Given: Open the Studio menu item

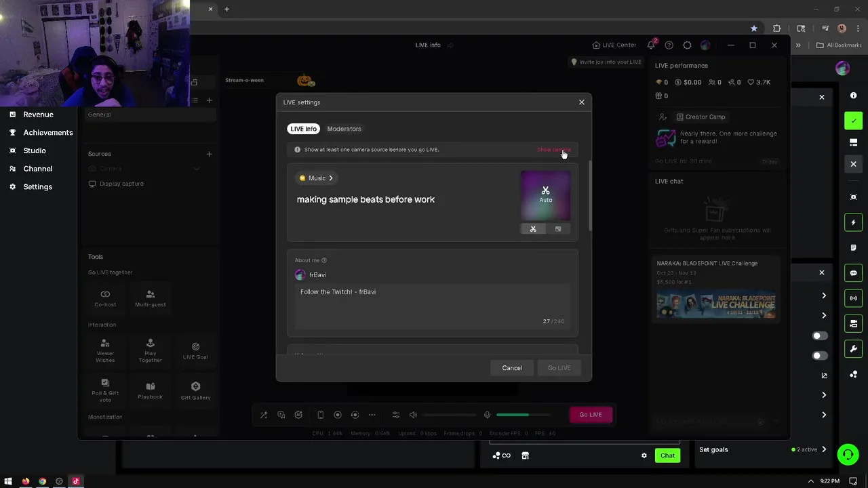Looking at the screenshot, I should (x=35, y=150).
